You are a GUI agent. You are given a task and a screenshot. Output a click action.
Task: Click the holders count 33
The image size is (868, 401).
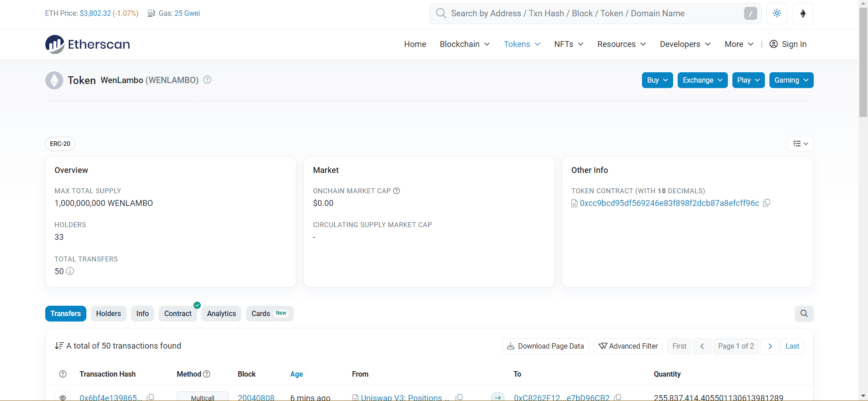[x=59, y=237]
